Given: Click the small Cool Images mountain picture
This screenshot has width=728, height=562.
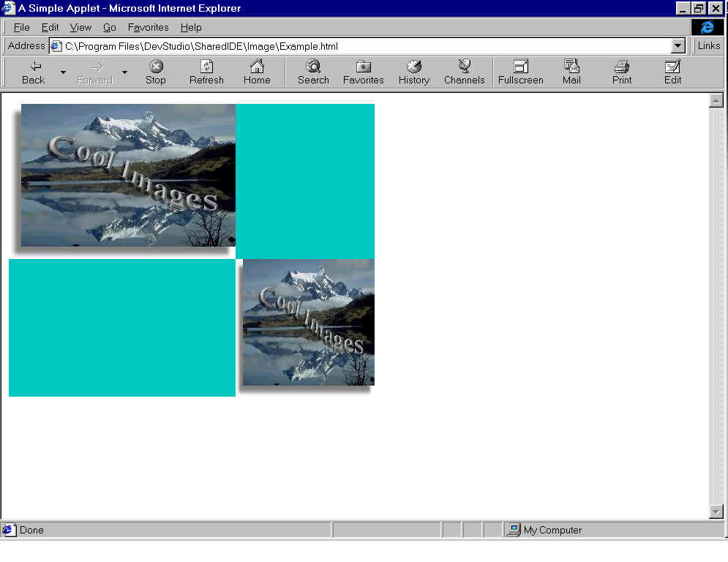Looking at the screenshot, I should pos(309,322).
